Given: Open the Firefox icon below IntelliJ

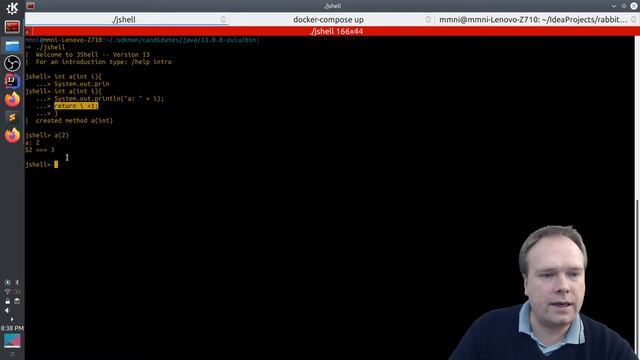Looking at the screenshot, I should 12,99.
